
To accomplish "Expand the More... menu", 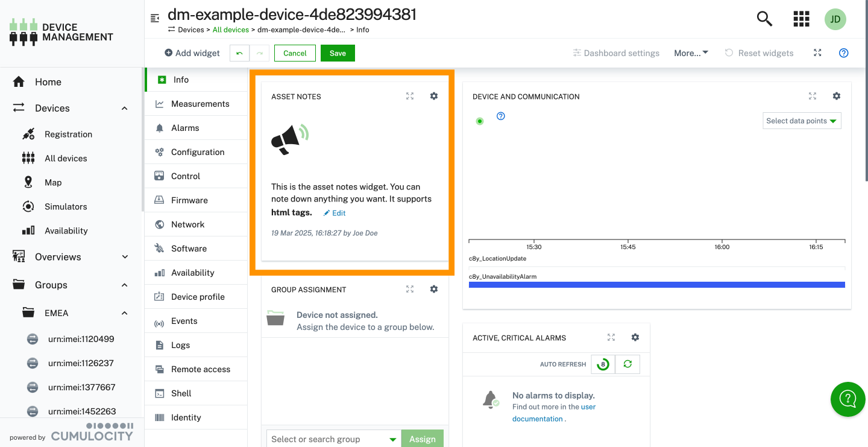I will 691,53.
